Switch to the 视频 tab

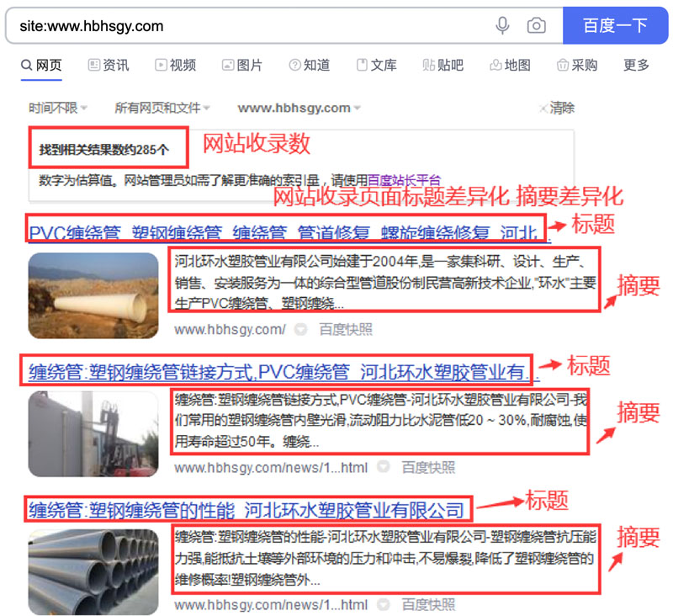pyautogui.click(x=175, y=65)
